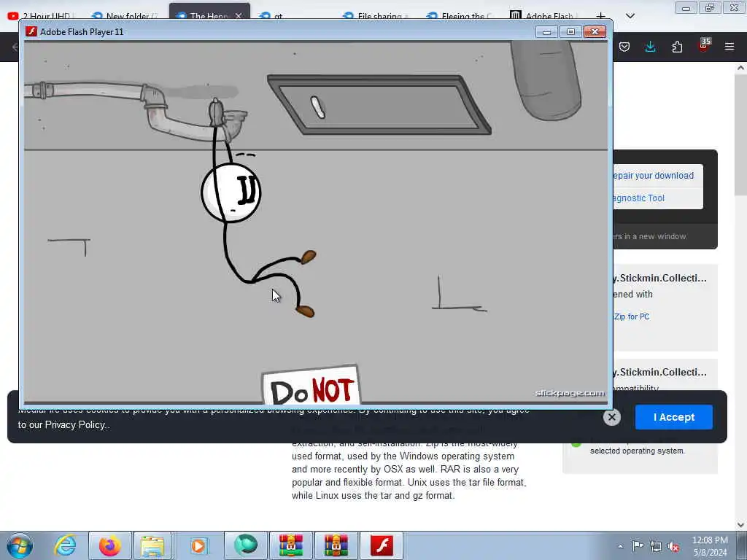This screenshot has width=747, height=560.
Task: Open Action Center flag icon in tray
Action: coord(638,545)
